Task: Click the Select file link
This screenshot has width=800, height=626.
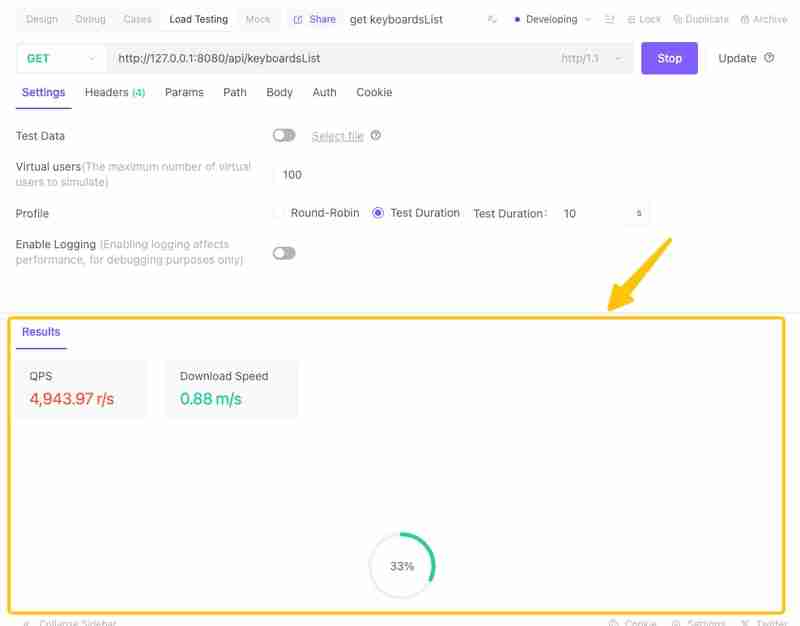Action: pyautogui.click(x=337, y=136)
